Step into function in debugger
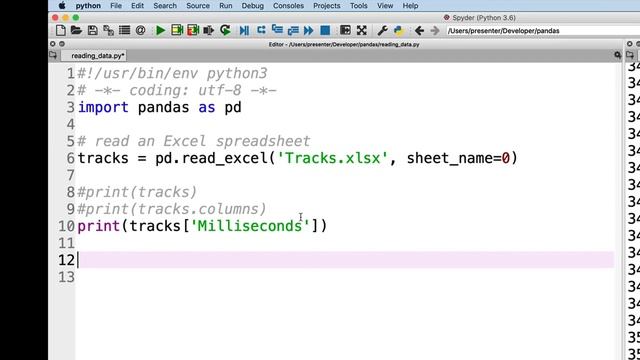Image resolution: width=640 pixels, height=360 pixels. (x=277, y=30)
